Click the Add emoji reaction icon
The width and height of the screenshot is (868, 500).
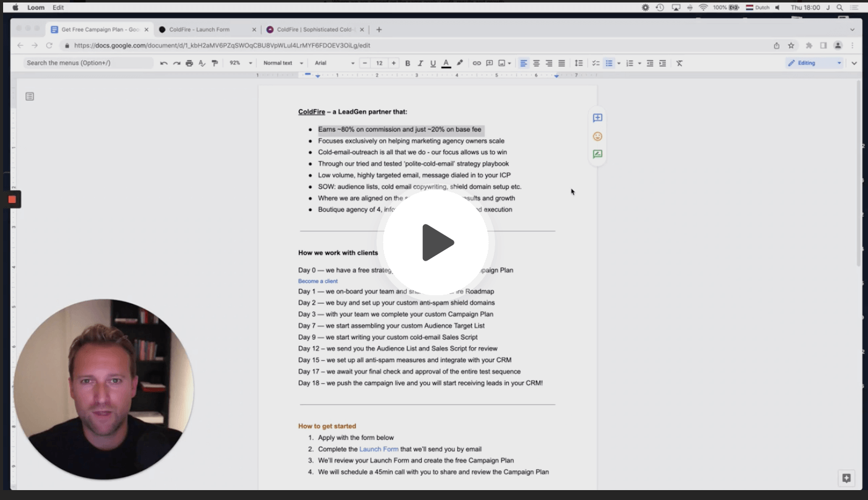point(597,136)
